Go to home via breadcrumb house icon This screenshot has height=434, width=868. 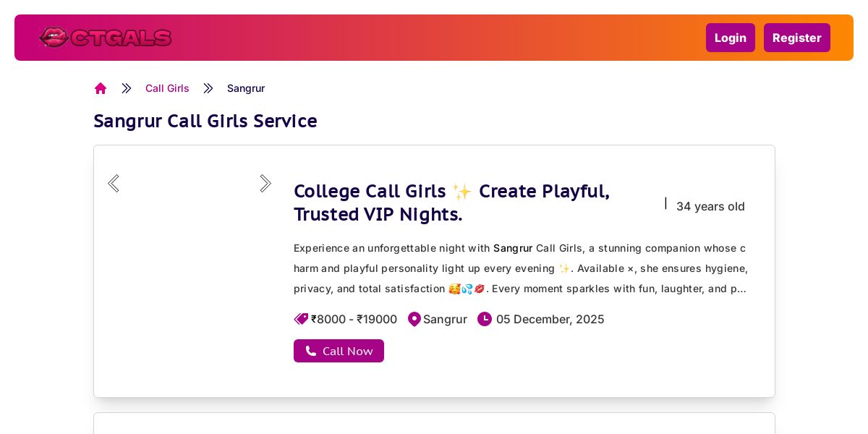point(101,88)
